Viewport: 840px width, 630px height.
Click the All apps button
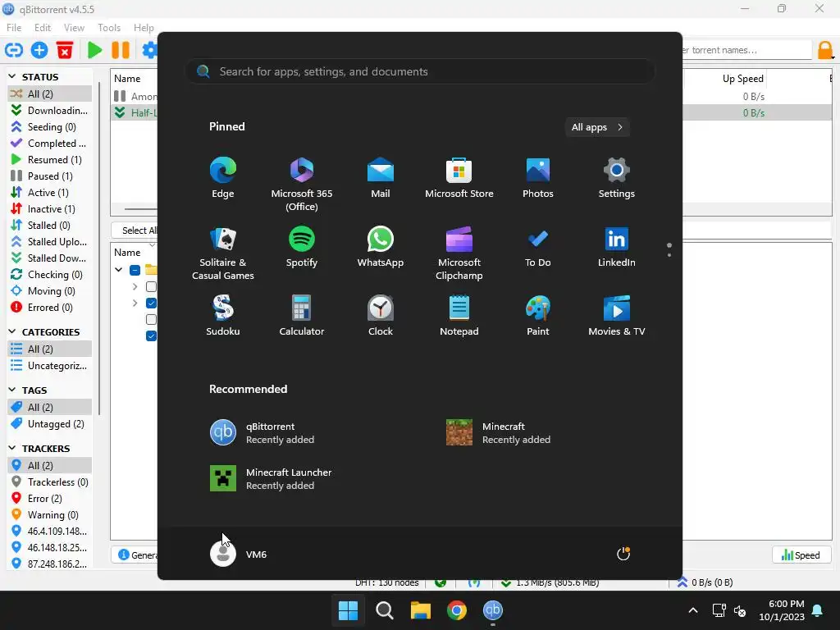[x=597, y=127]
